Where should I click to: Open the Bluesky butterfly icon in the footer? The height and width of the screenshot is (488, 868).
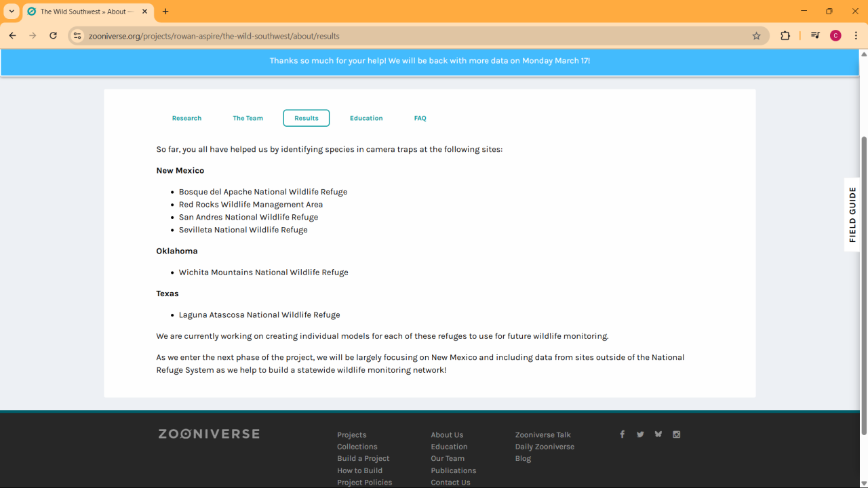[x=658, y=434]
